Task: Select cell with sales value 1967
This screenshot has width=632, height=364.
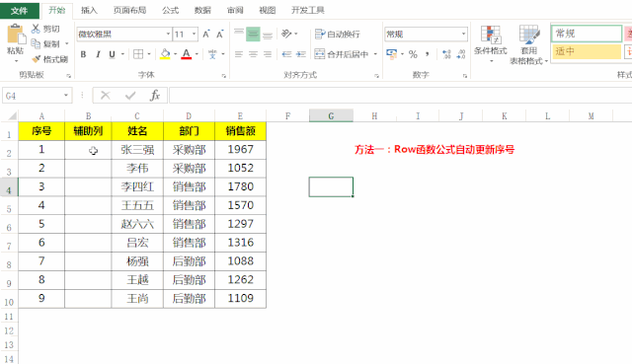Action: pos(241,150)
